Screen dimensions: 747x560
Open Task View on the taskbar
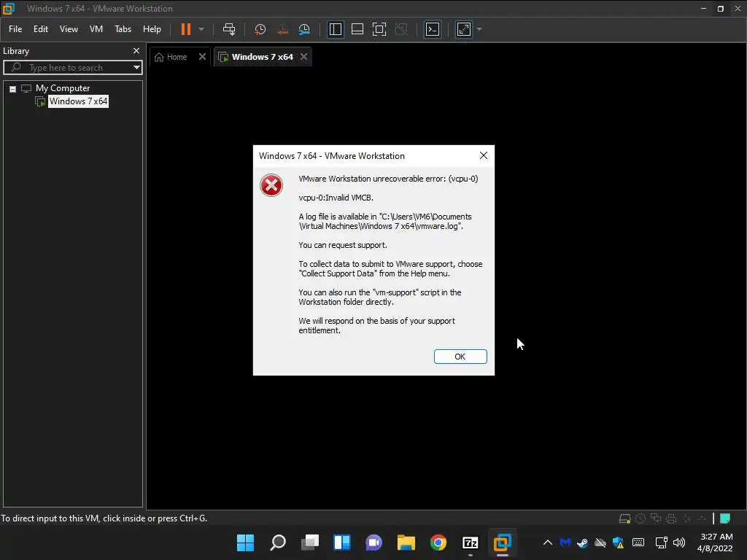pos(309,542)
